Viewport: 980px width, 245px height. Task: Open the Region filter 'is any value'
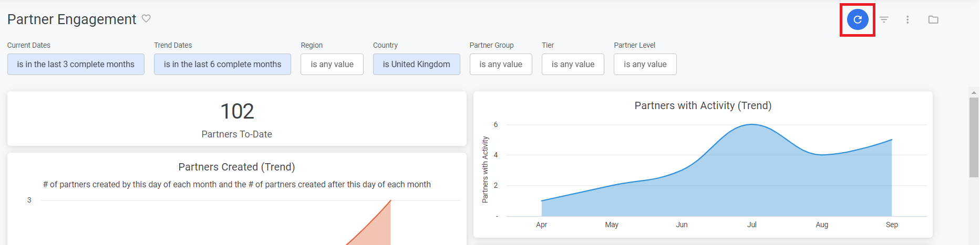click(x=332, y=64)
